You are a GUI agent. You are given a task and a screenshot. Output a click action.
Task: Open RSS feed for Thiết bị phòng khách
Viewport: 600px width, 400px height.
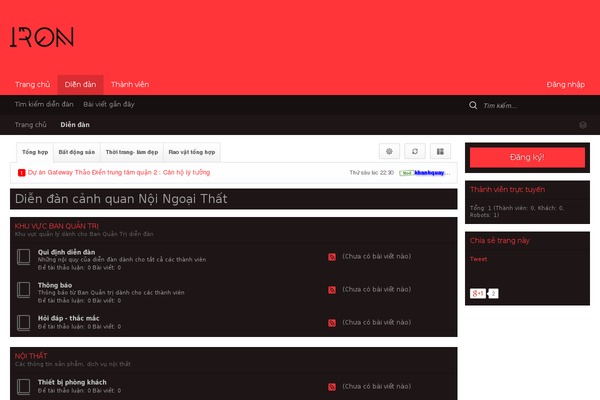click(x=332, y=387)
